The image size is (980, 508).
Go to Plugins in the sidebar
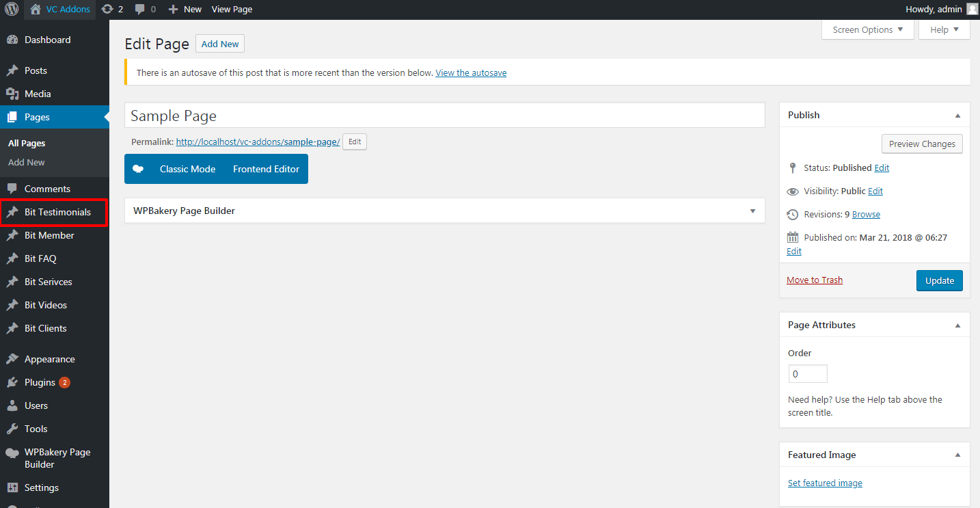pos(40,382)
